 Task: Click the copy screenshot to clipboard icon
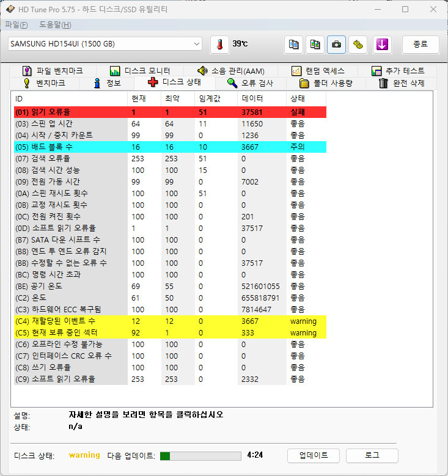(315, 45)
